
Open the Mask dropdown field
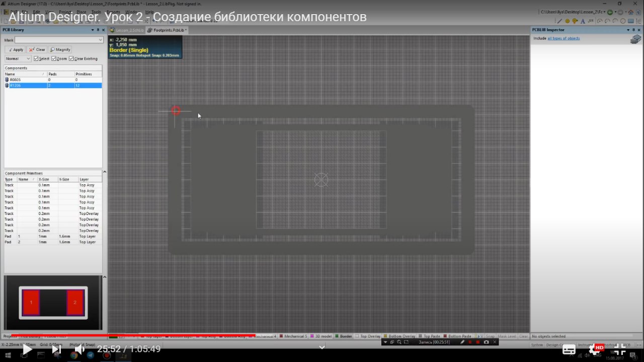coord(59,40)
